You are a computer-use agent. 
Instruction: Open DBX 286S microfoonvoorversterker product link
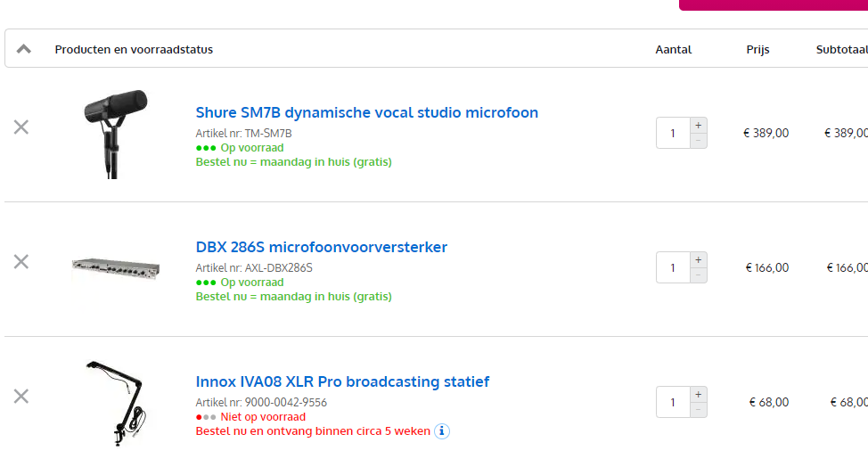tap(321, 247)
